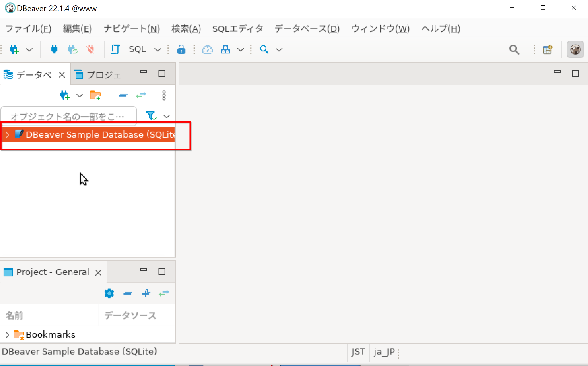Click the DBeaver perspective beaver button
Viewport: 588px width, 366px height.
575,50
